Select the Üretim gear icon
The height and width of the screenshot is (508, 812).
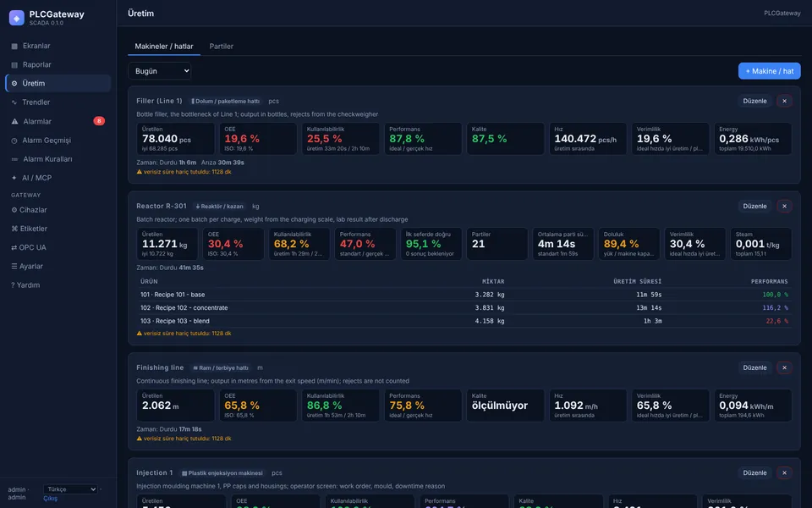click(14, 84)
